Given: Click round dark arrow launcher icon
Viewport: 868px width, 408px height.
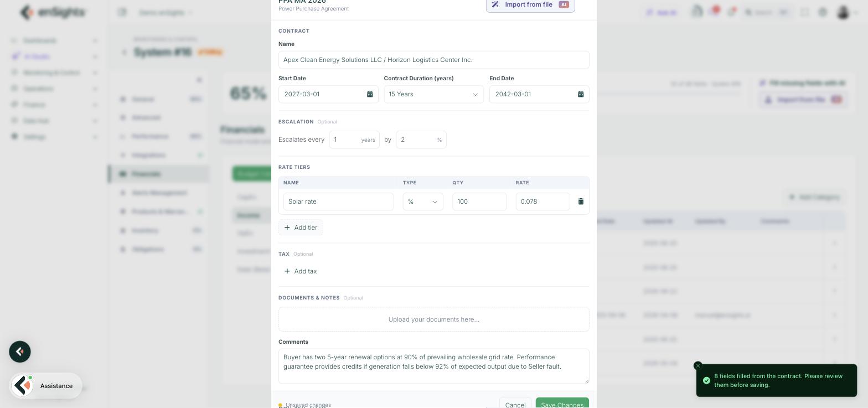Looking at the screenshot, I should tap(20, 352).
